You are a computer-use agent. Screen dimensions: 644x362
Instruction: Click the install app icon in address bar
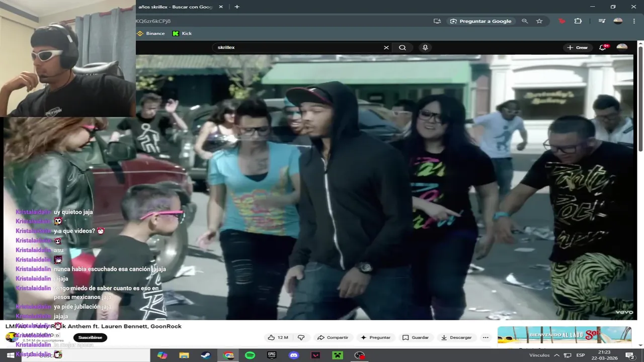[x=437, y=21]
